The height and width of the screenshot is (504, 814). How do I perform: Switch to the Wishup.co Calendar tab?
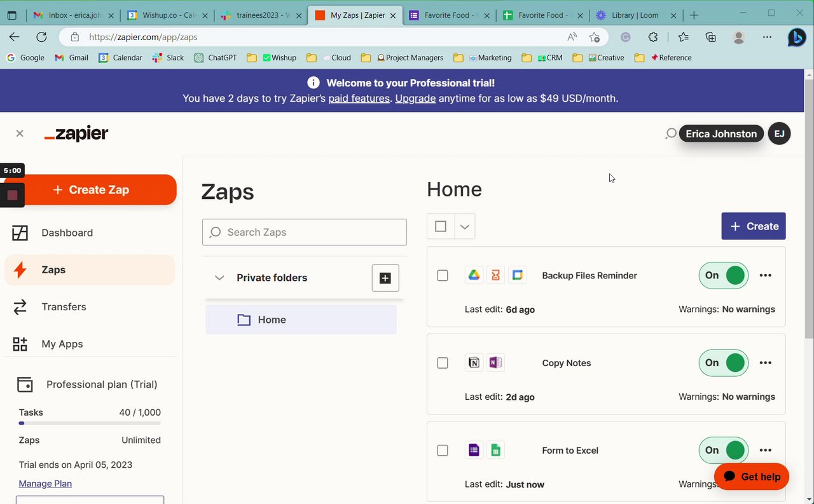click(x=167, y=15)
